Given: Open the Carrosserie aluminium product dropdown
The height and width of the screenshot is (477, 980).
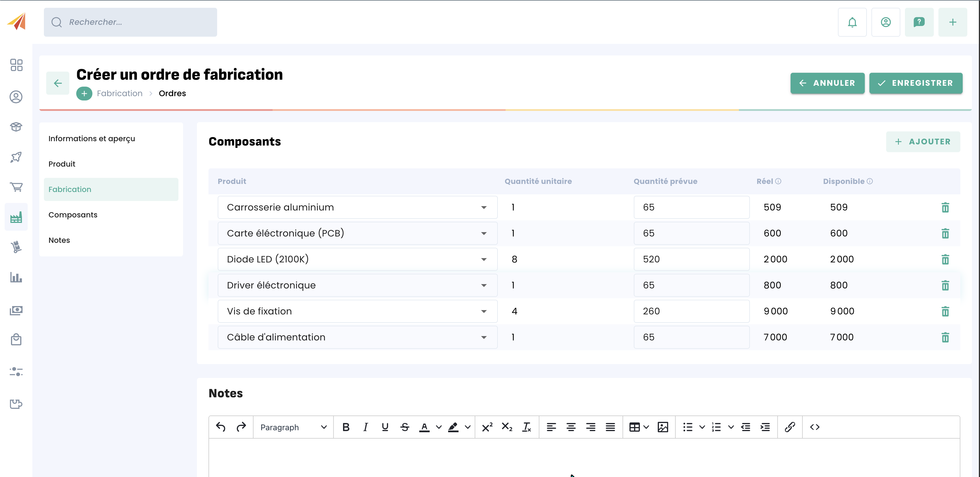Looking at the screenshot, I should 484,207.
